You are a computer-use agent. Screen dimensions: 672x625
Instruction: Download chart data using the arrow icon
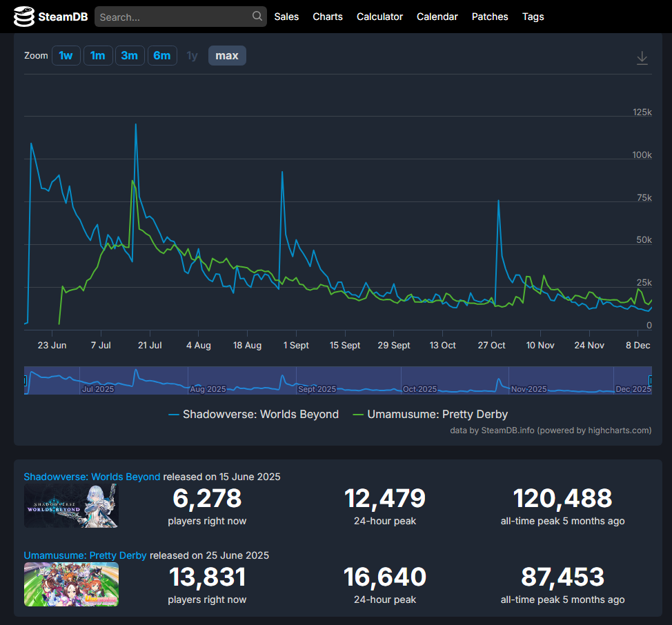[x=642, y=58]
